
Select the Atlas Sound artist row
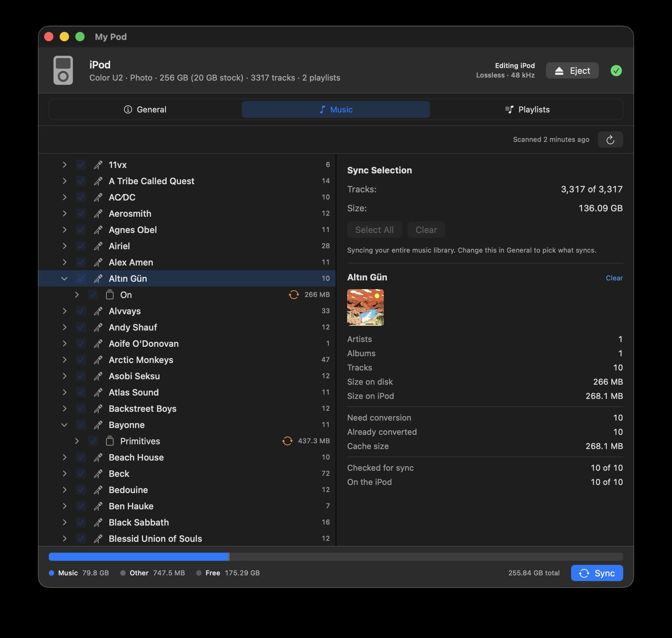coord(187,393)
